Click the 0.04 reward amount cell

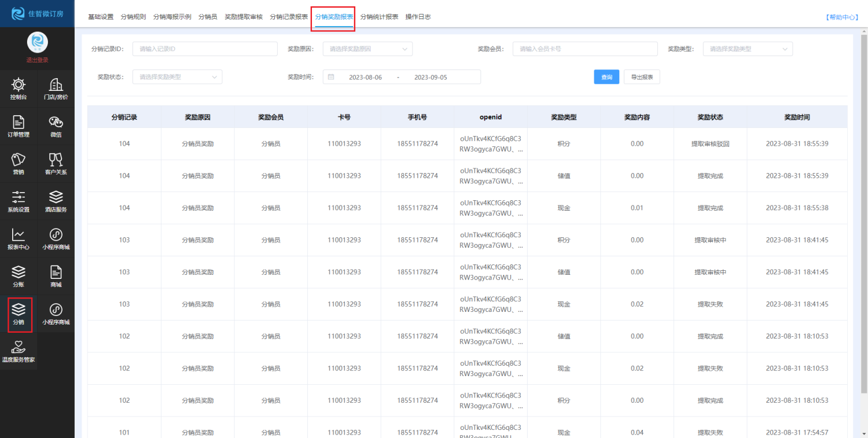click(x=637, y=432)
